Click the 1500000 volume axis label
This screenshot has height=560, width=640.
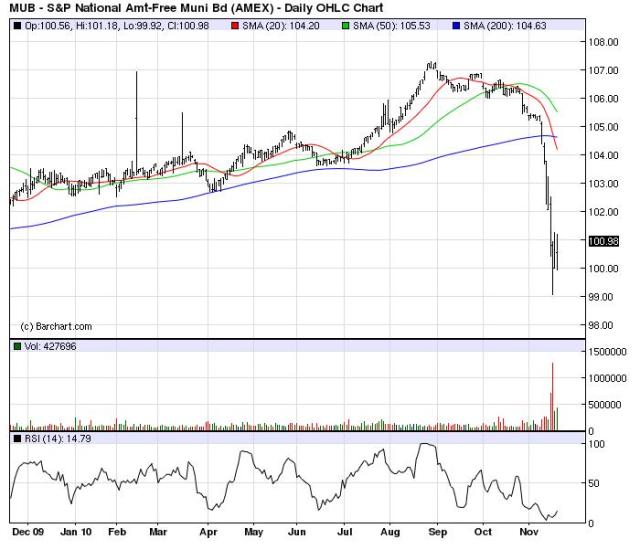tap(607, 353)
